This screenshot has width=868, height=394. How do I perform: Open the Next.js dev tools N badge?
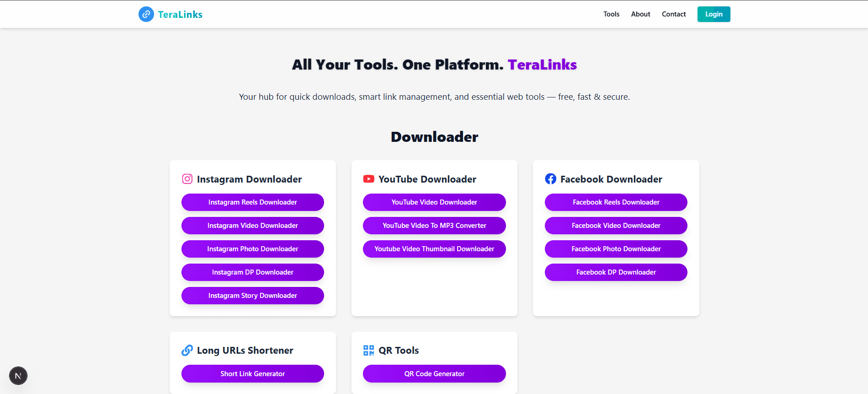[18, 376]
